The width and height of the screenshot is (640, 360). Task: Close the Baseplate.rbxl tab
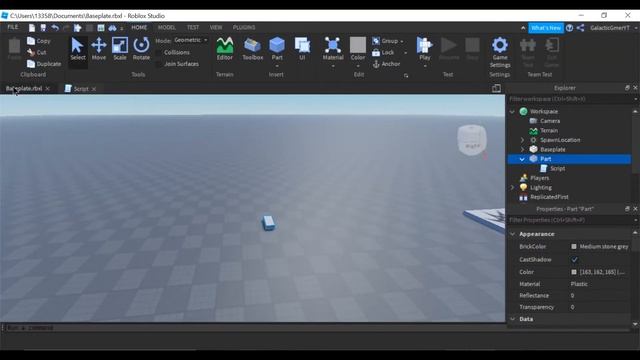(x=48, y=89)
